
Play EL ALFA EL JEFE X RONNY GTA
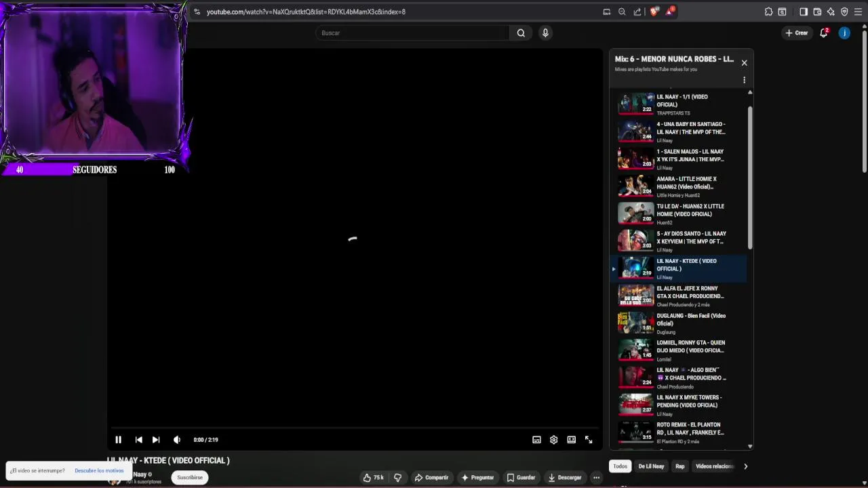(678, 296)
